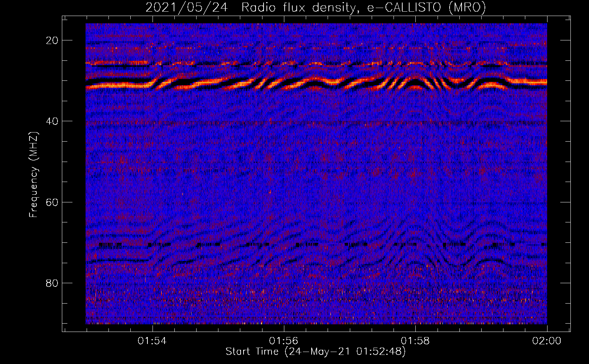Click the 'Start Time (24-May-21 01:52:48)' label
This screenshot has height=364, width=589.
[x=316, y=352]
